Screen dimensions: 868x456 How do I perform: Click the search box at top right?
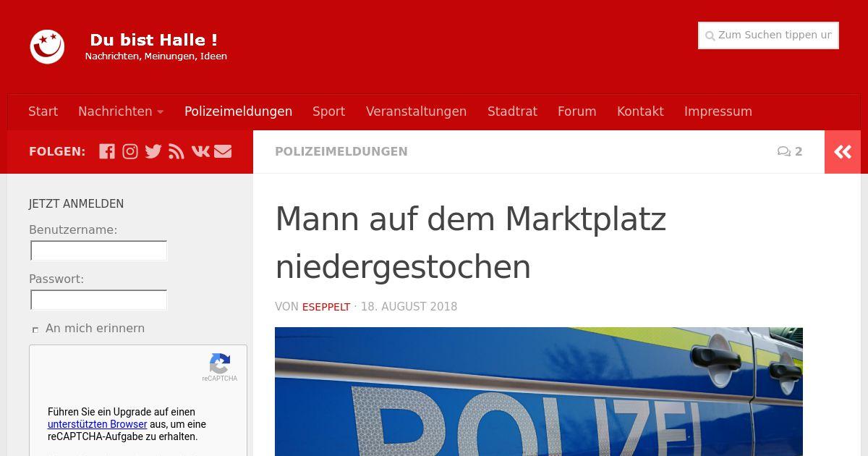[768, 35]
